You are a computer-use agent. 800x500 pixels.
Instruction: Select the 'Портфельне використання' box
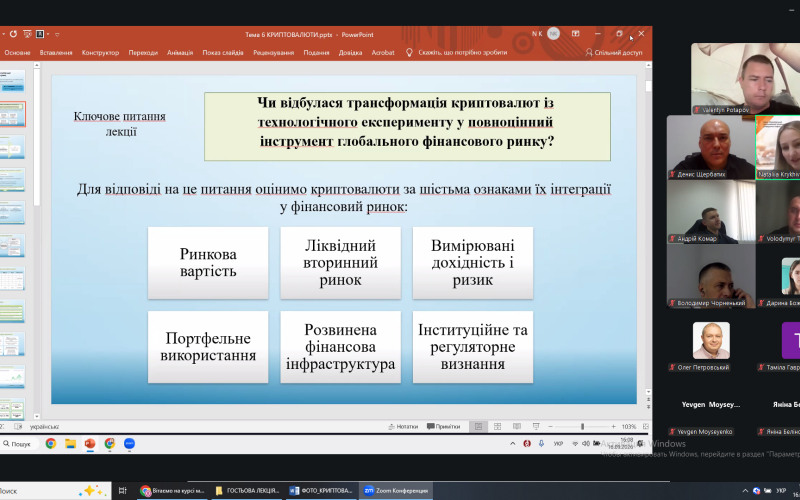(208, 347)
